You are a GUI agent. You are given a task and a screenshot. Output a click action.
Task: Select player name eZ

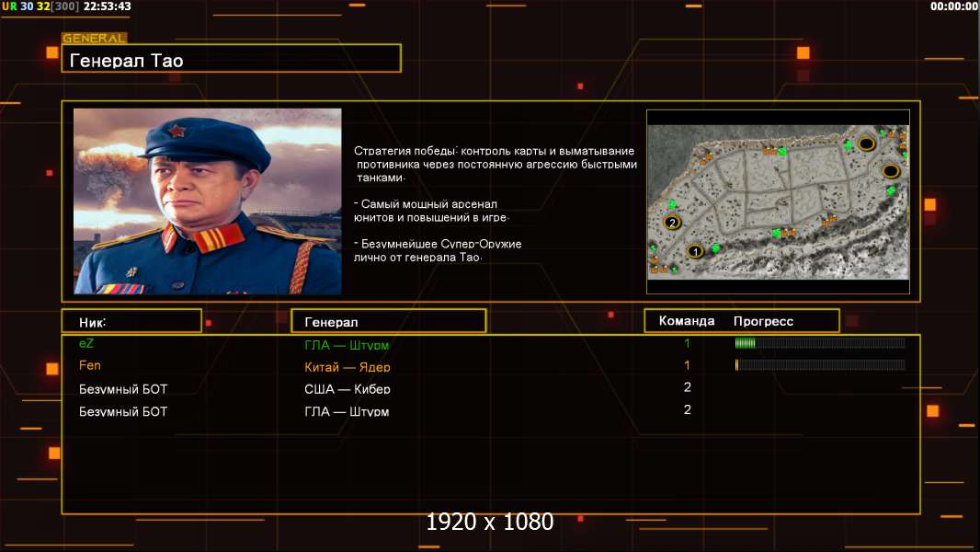pyautogui.click(x=86, y=343)
